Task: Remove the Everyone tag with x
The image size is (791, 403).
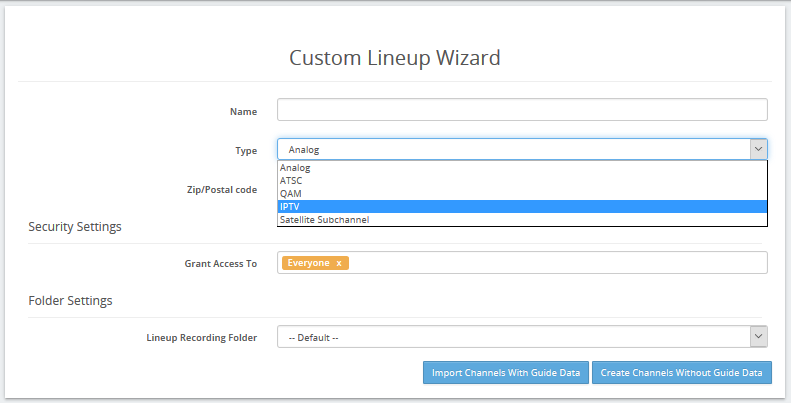Action: 339,263
